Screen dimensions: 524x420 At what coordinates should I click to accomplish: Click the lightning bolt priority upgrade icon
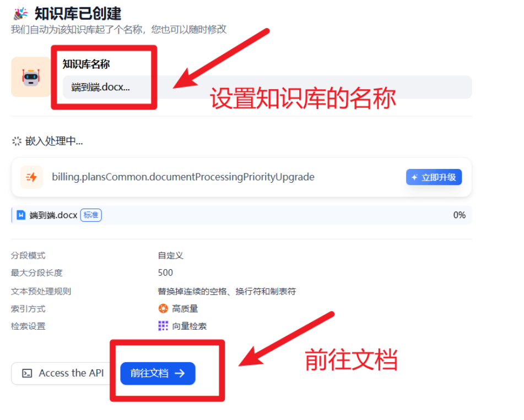click(x=31, y=177)
